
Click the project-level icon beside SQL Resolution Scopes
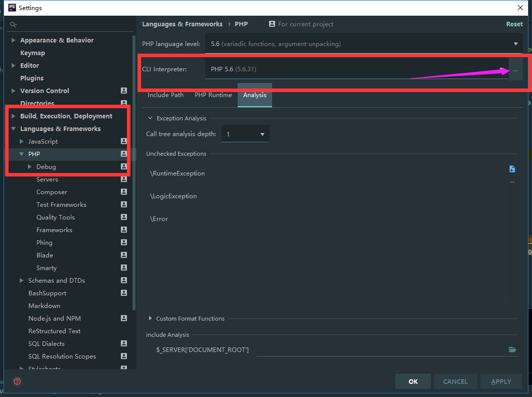[124, 356]
